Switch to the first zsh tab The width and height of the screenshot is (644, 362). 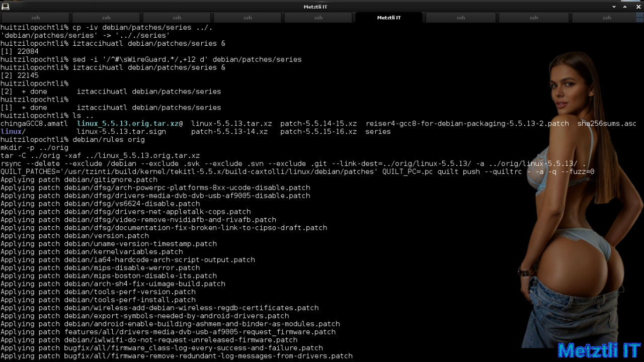tap(35, 18)
